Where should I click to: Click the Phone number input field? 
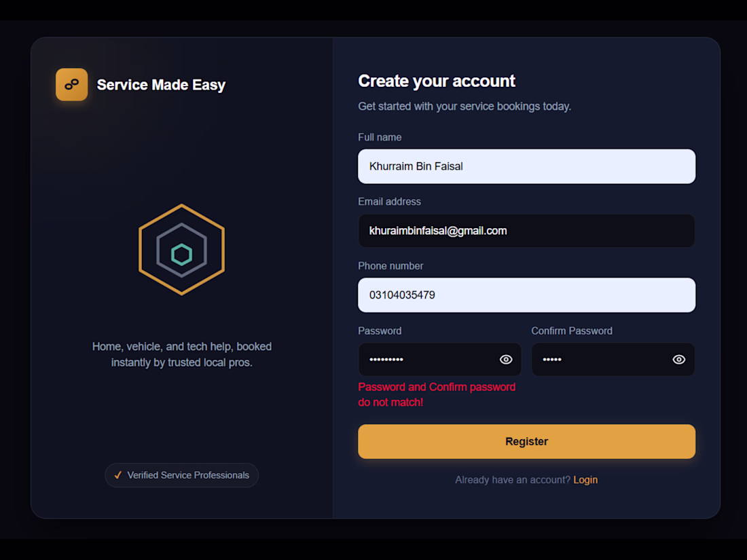point(526,295)
